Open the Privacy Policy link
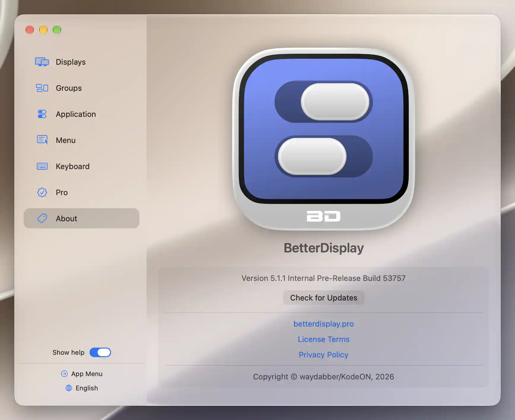 tap(323, 354)
